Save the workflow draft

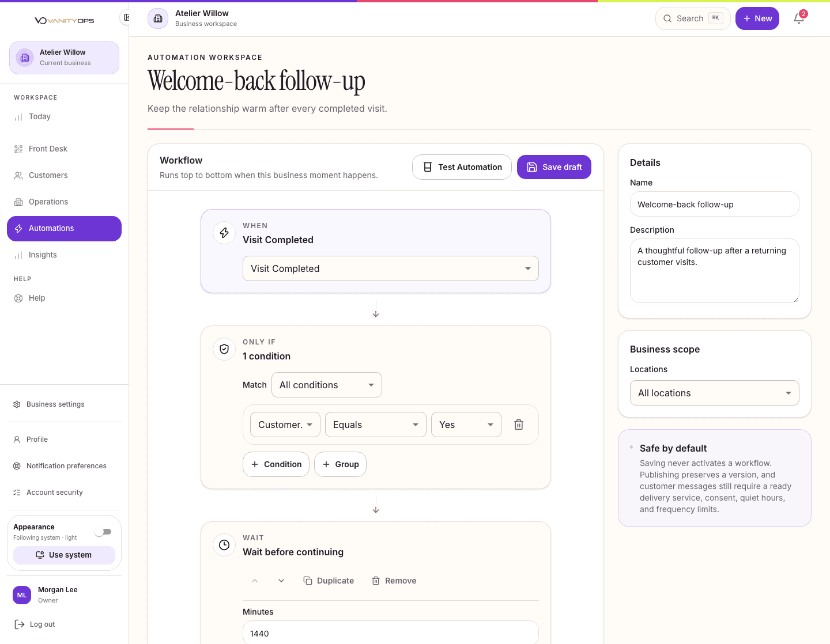554,167
